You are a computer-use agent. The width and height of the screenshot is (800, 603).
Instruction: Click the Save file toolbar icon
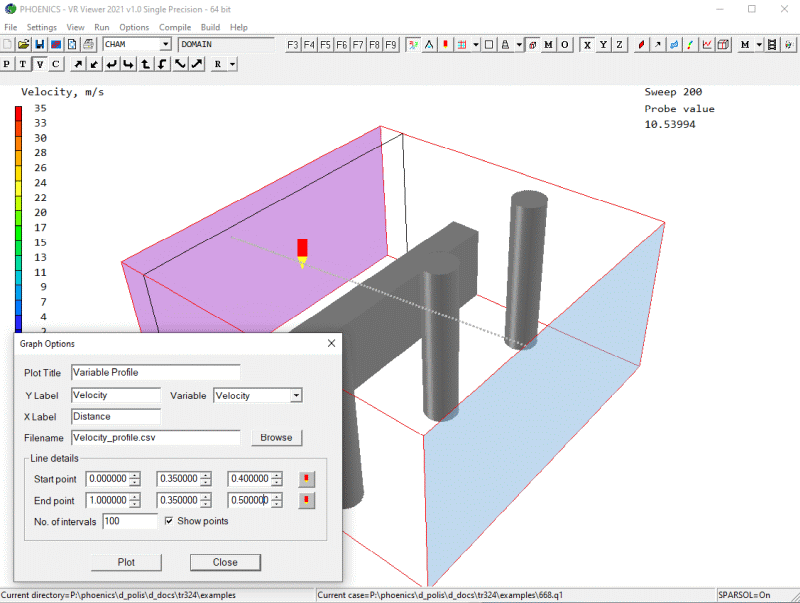[x=39, y=44]
